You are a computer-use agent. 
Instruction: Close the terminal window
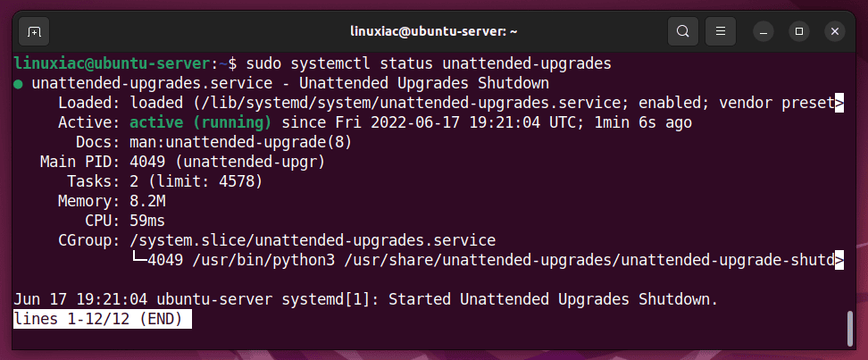834,31
